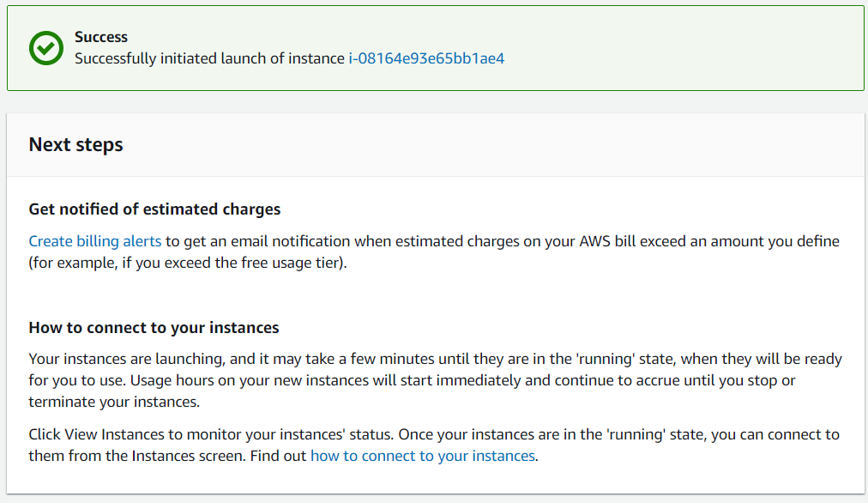Click the free usage tier example line
The height and width of the screenshot is (503, 868).
(188, 263)
